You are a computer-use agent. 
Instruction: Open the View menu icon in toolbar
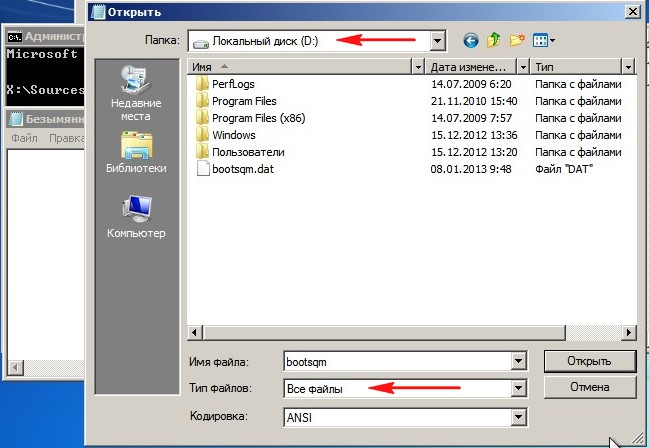pos(544,41)
